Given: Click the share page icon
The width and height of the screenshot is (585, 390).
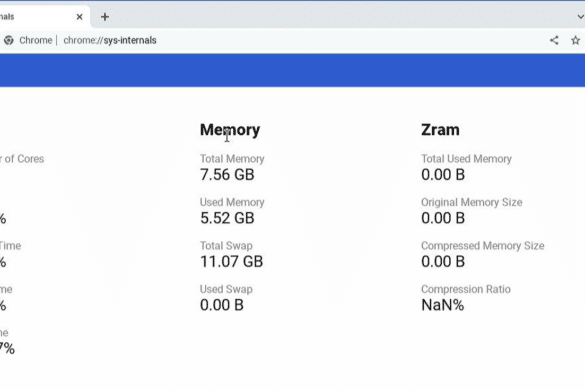Looking at the screenshot, I should [x=554, y=40].
